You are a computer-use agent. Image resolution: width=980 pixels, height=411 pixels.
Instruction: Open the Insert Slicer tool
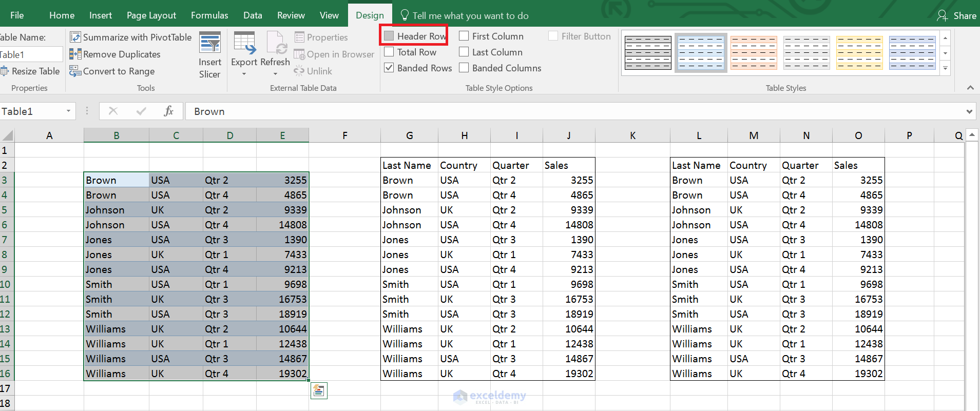click(210, 43)
